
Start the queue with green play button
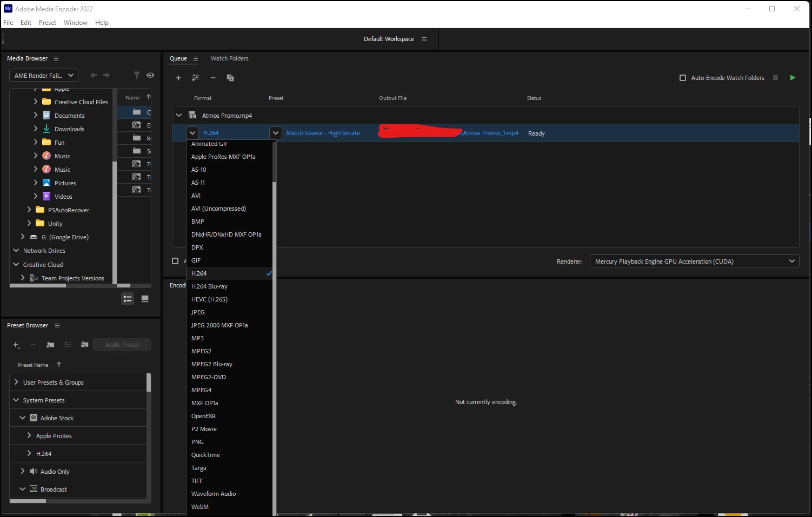pos(793,78)
